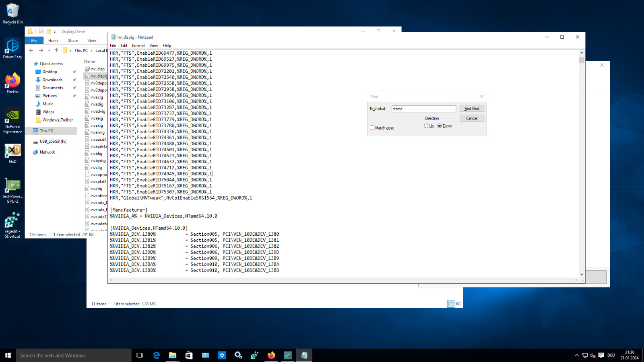
Task: Switch to details view in rear Explorer
Action: point(451,304)
